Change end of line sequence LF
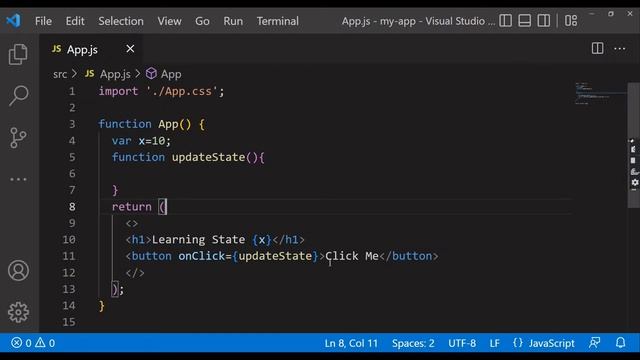This screenshot has height=360, width=640. [494, 343]
